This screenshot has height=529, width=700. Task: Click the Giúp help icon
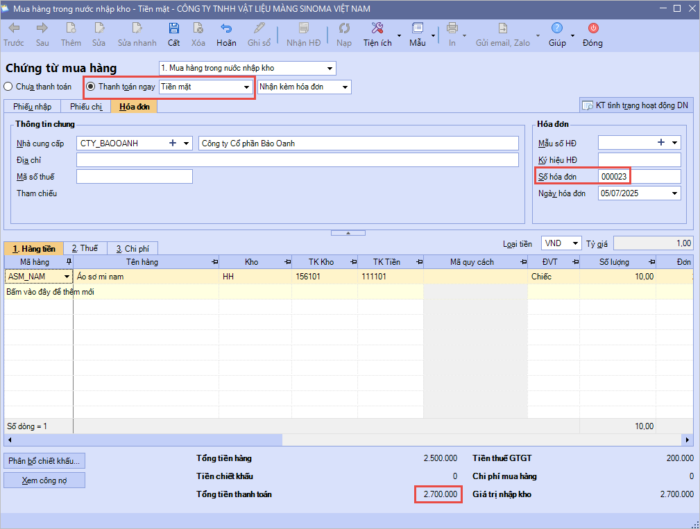[x=556, y=29]
